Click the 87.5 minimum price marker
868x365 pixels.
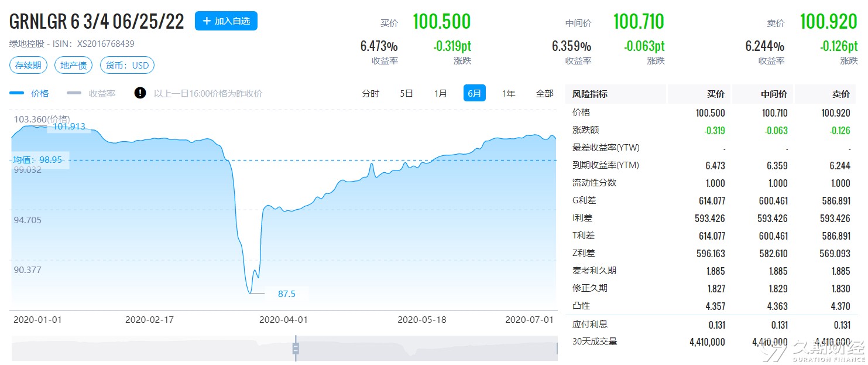pos(286,294)
